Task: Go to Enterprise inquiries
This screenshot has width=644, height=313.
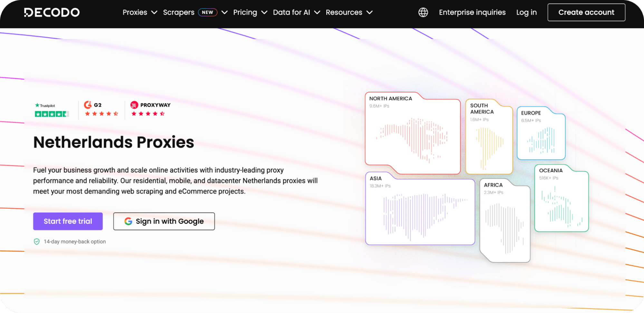Action: pyautogui.click(x=472, y=12)
